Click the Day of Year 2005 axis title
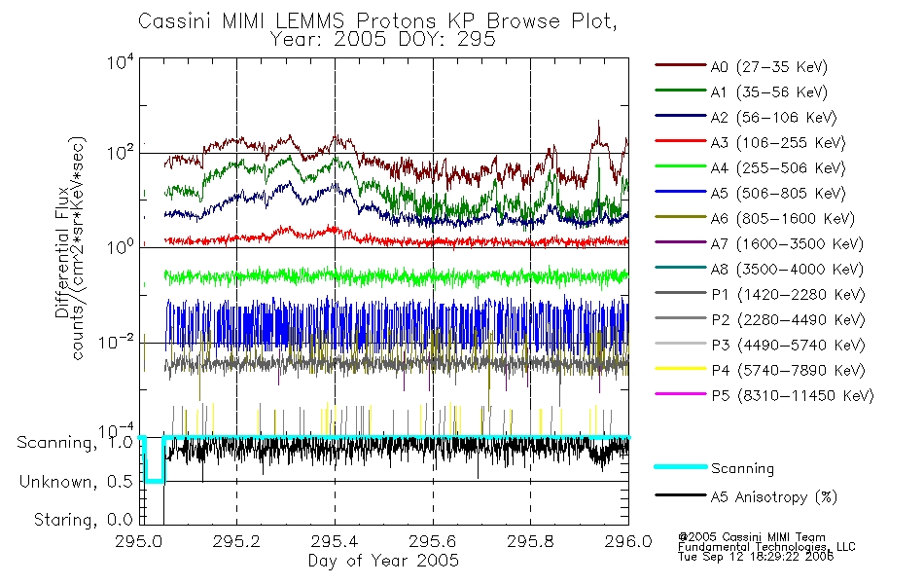 (383, 561)
